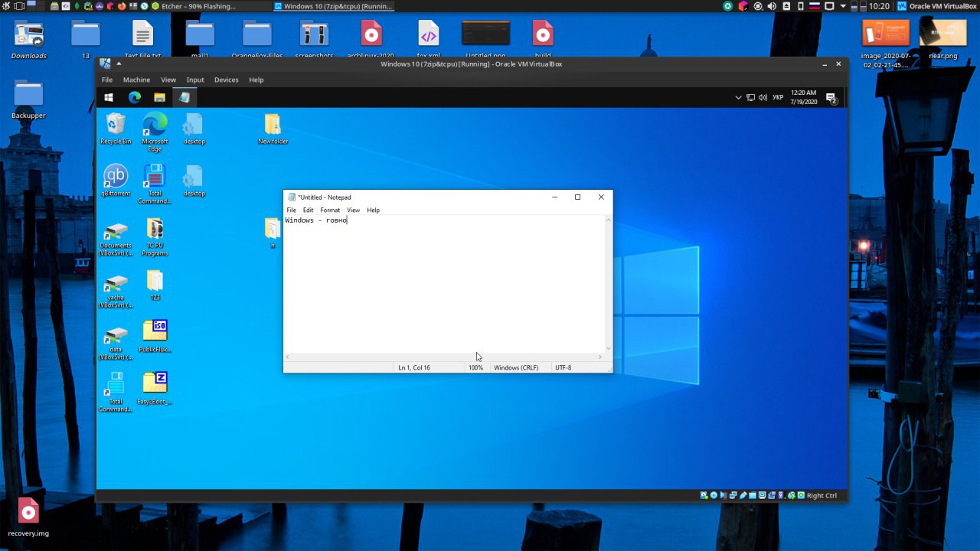This screenshot has width=980, height=551.
Task: Select the qBittorrent desktop shortcut
Action: click(x=116, y=180)
